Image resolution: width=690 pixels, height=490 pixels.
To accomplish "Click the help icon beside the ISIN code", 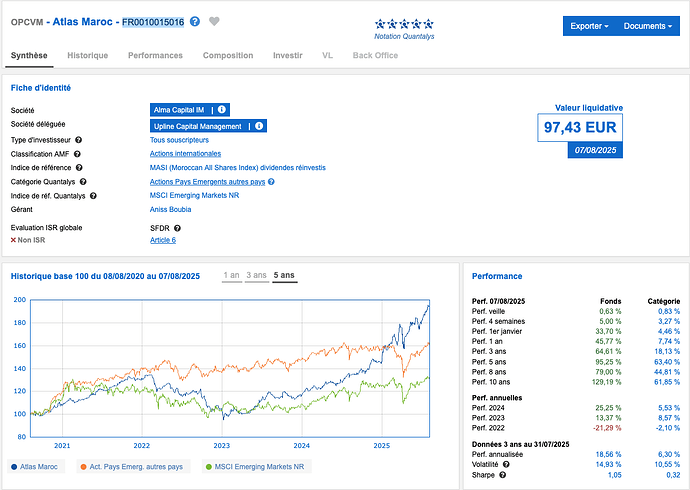I will point(195,22).
